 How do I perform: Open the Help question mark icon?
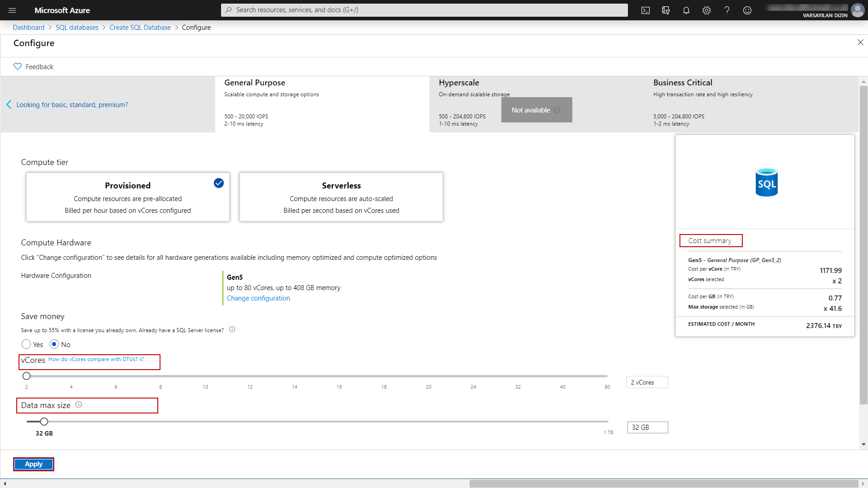coord(727,10)
